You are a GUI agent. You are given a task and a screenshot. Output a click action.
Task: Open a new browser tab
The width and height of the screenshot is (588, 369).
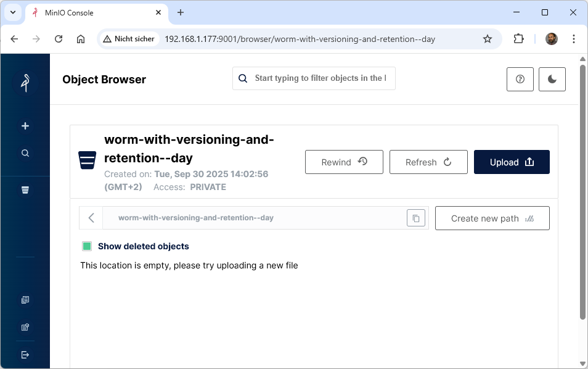[x=181, y=12]
